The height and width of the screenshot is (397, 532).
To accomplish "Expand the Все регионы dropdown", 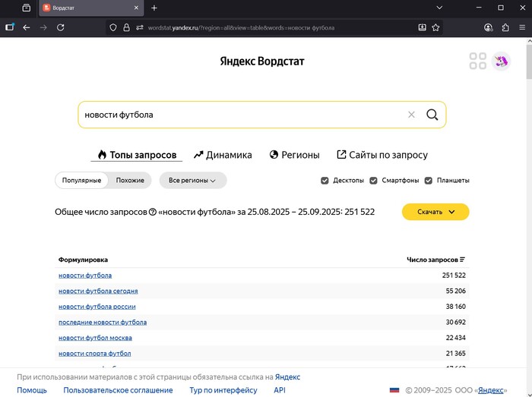I will click(192, 181).
